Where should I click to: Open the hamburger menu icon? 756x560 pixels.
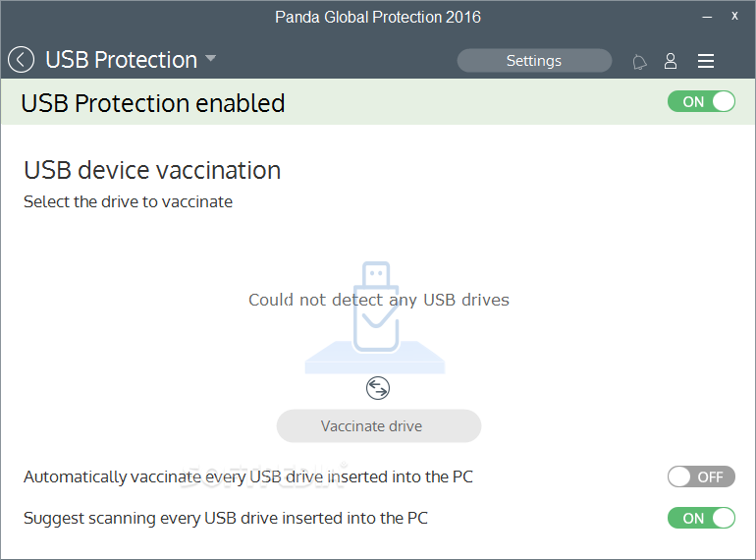pos(706,61)
